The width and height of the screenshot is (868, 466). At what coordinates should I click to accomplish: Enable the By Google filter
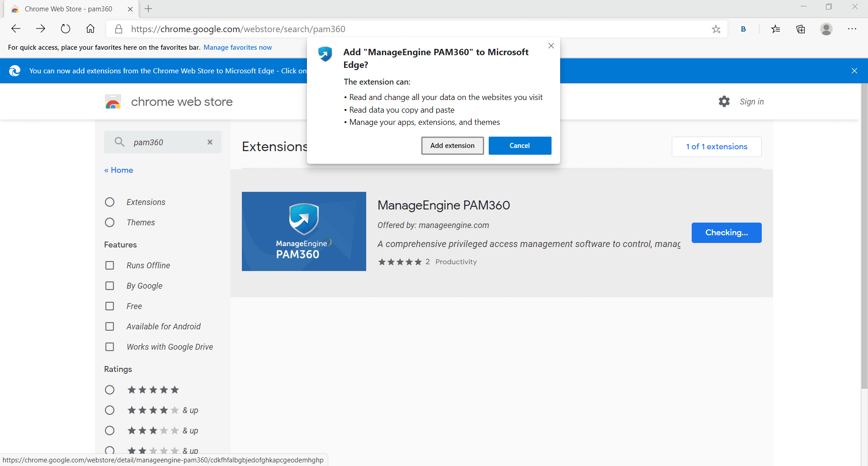[x=109, y=285]
